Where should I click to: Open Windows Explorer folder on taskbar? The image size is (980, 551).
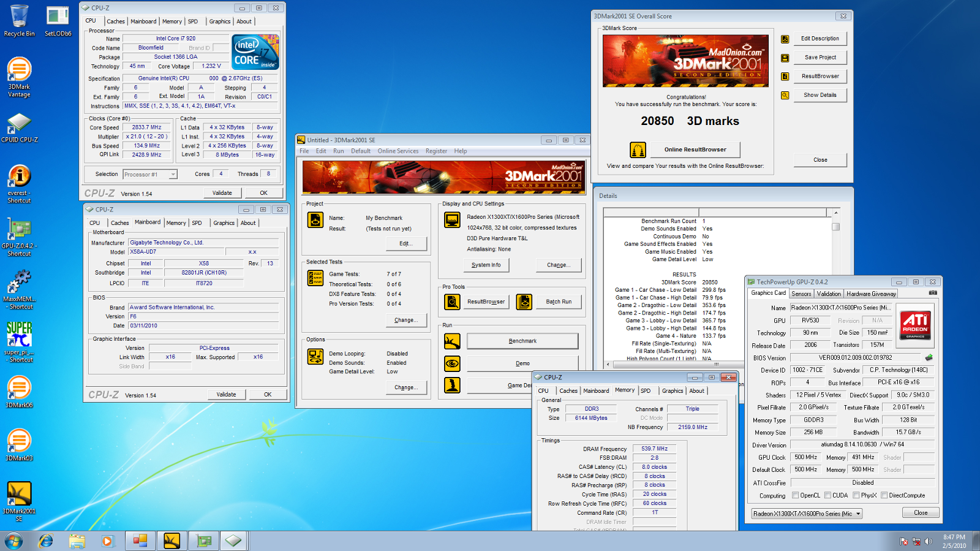pyautogui.click(x=77, y=541)
